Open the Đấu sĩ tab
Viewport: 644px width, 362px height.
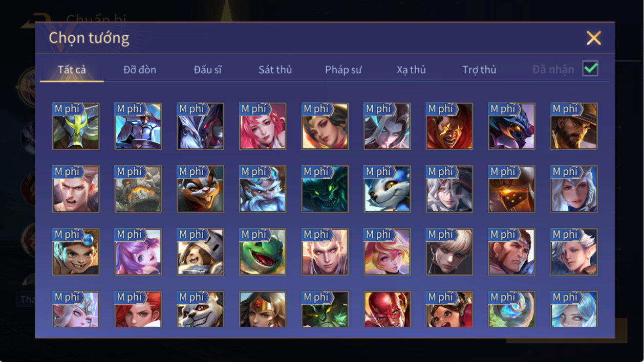(207, 70)
